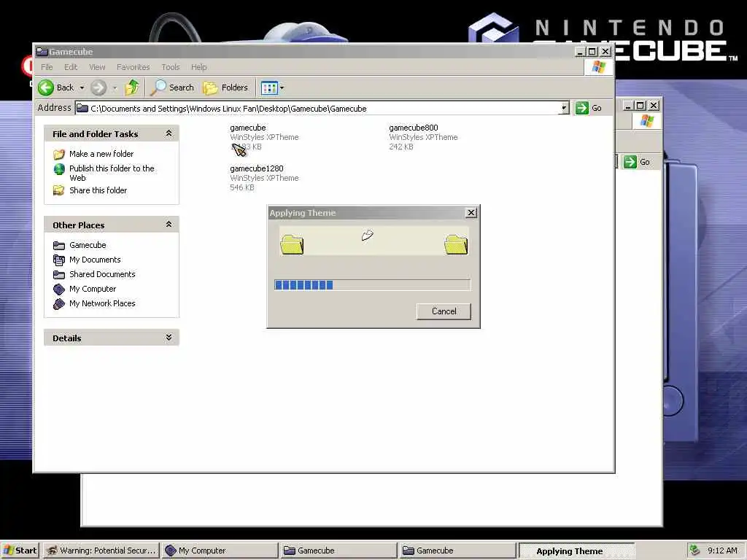
Task: Open My Documents link in Other Places
Action: pyautogui.click(x=95, y=260)
